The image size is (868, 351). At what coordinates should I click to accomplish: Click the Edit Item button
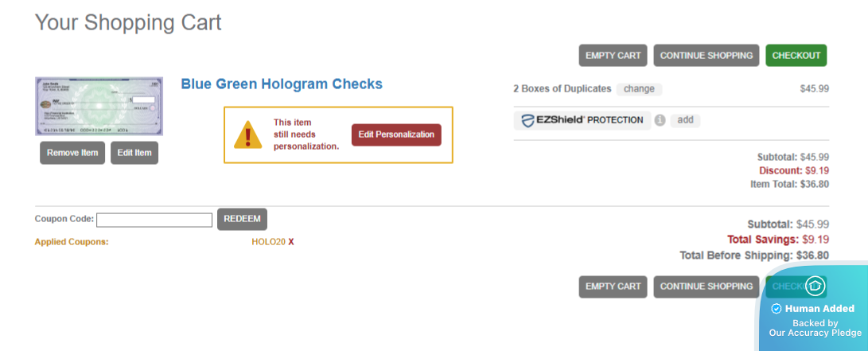point(134,153)
